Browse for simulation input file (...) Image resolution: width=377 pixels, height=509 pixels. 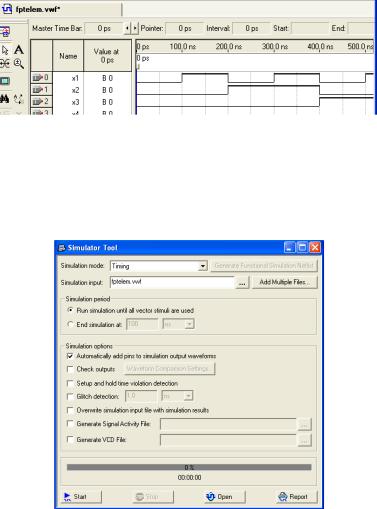click(242, 283)
